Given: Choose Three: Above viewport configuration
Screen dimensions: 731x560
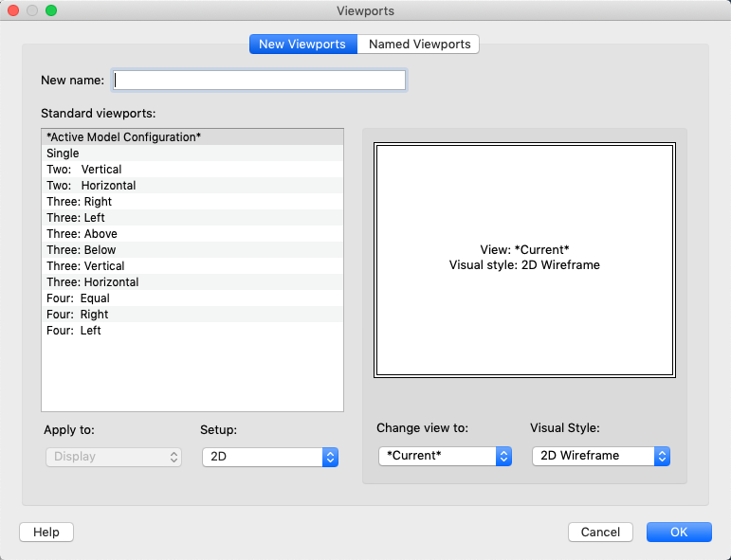Looking at the screenshot, I should click(x=82, y=234).
